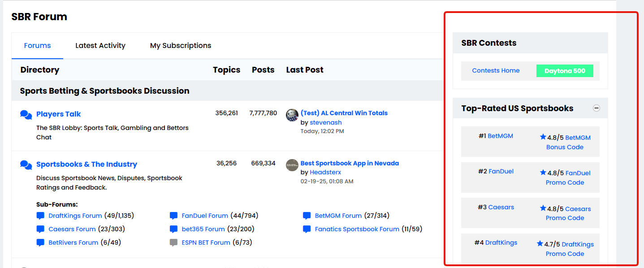Viewport: 644px width, 268px height.
Task: Click the 02-19-25, 01:08 AM timestamp
Action: 327,182
